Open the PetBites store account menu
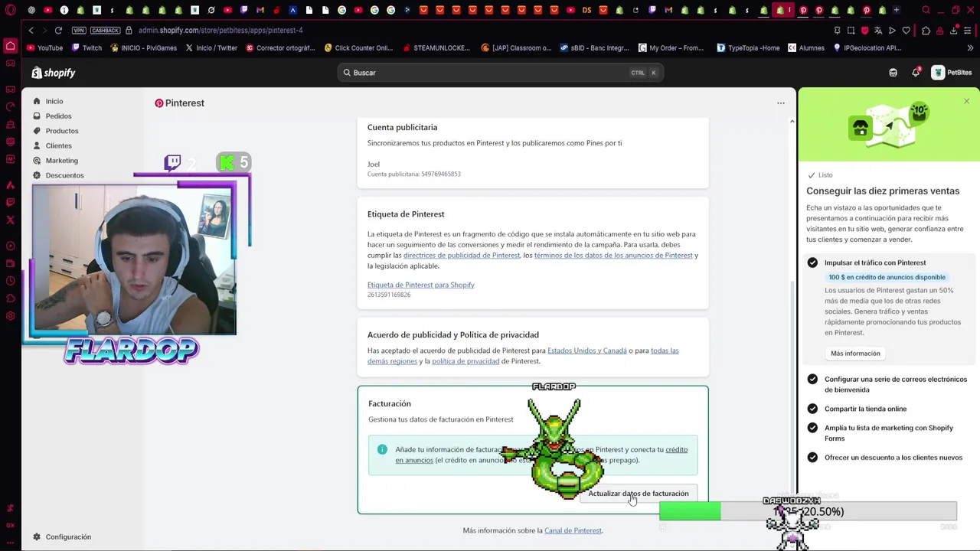Viewport: 980px width, 551px height. [952, 73]
